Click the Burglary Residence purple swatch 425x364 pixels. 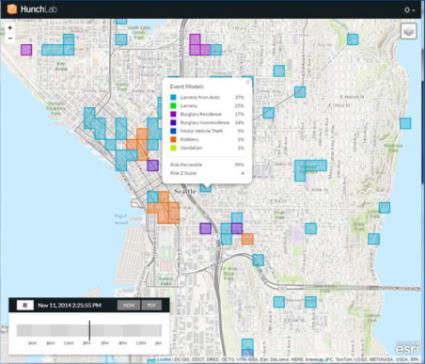click(x=173, y=114)
